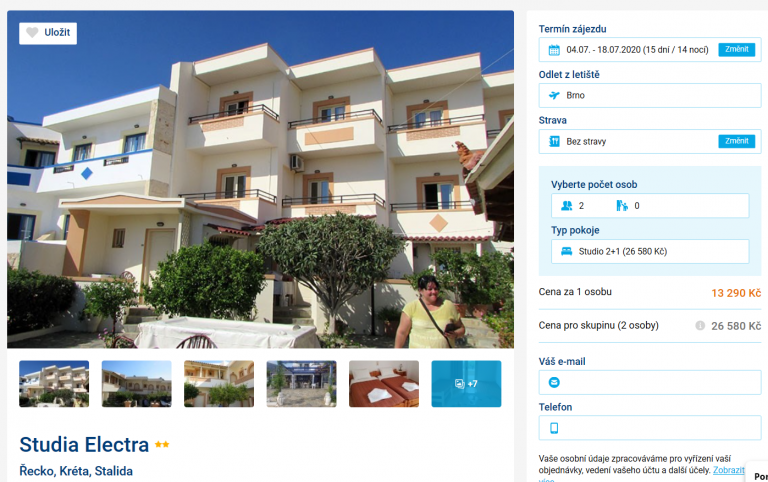Focus the Váš e-mail input field
Screen dimensions: 768x482
pyautogui.click(x=650, y=382)
